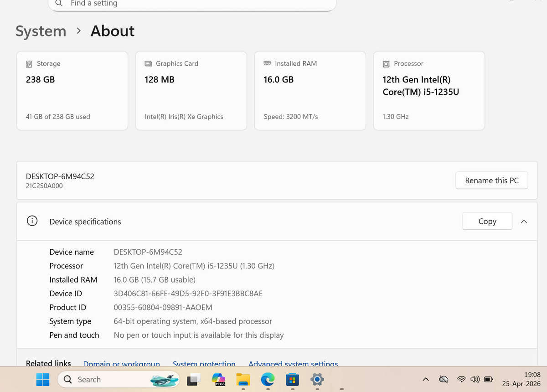Click the Device specifications info icon
The height and width of the screenshot is (392, 547).
pos(32,221)
